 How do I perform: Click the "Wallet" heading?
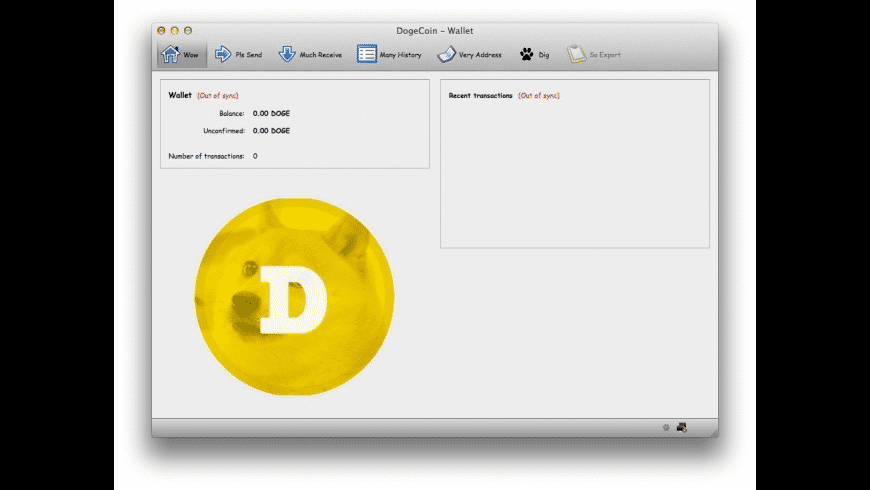pos(180,95)
